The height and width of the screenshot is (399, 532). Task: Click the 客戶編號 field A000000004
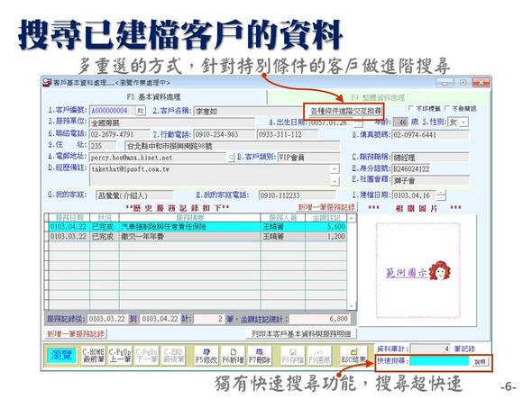(113, 111)
